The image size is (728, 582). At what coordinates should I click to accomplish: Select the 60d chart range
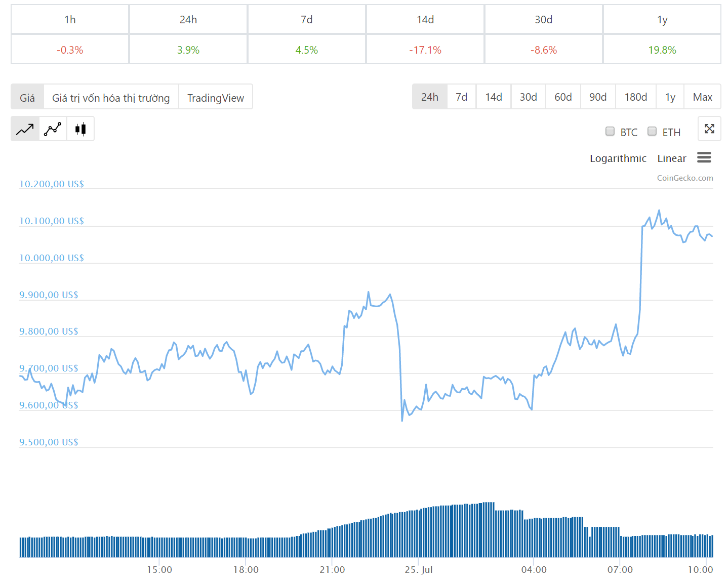coord(563,97)
